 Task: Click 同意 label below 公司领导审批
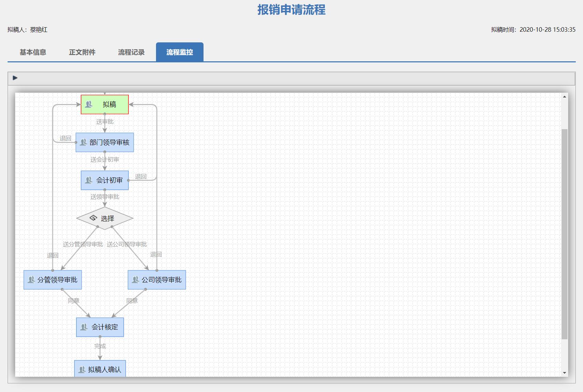132,301
